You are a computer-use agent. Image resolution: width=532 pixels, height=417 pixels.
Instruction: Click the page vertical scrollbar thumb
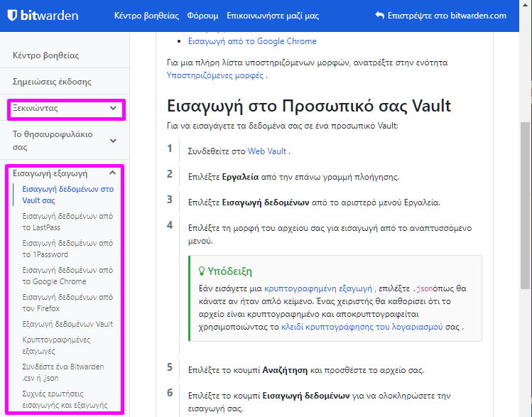pos(525,205)
